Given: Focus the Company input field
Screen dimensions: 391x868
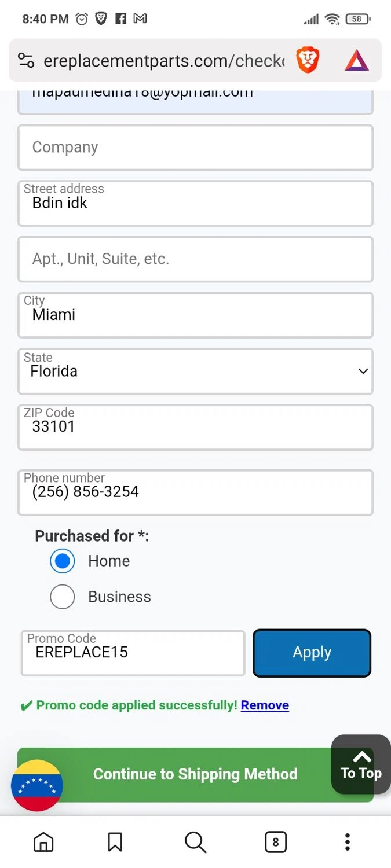Looking at the screenshot, I should click(x=195, y=148).
